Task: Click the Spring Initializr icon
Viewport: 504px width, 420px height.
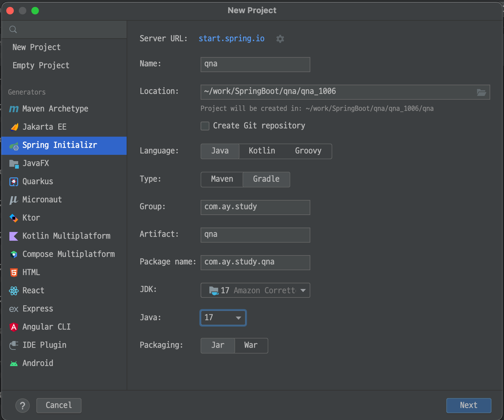Action: (14, 146)
